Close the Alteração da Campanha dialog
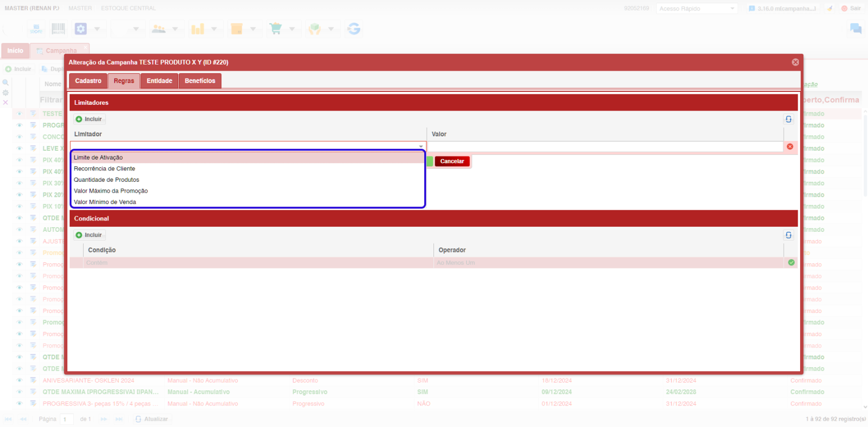Image resolution: width=868 pixels, height=427 pixels. click(x=795, y=62)
